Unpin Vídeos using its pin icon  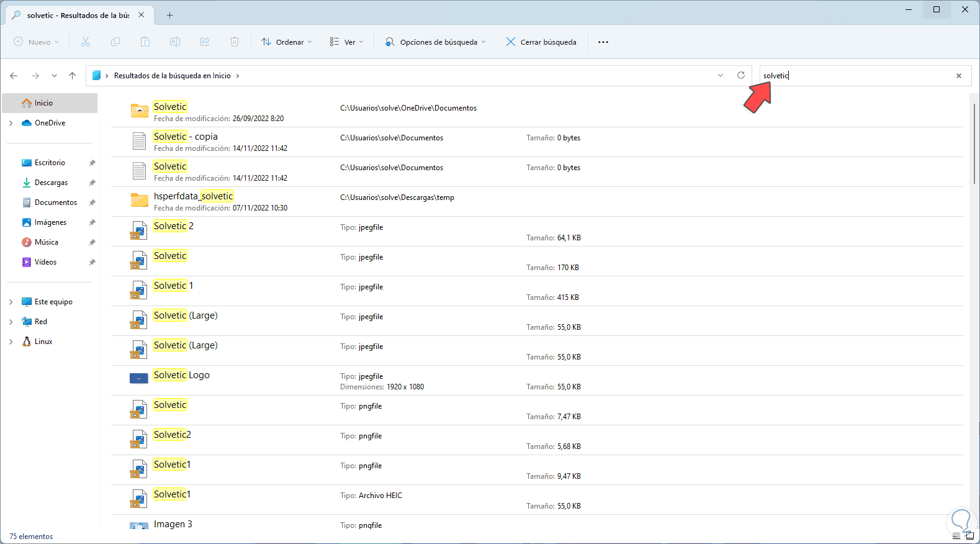92,262
